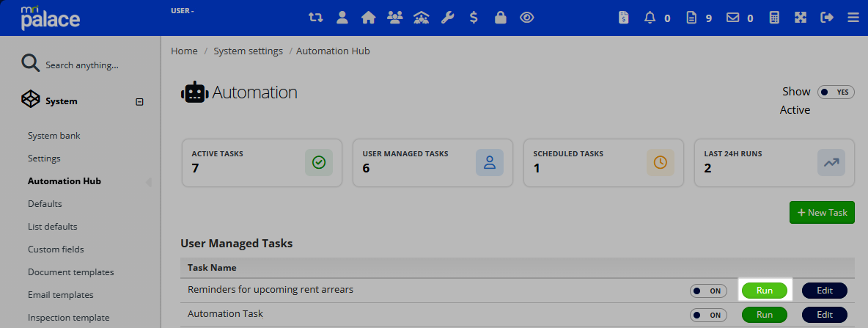Open the calculator icon
The width and height of the screenshot is (868, 328).
pyautogui.click(x=774, y=18)
